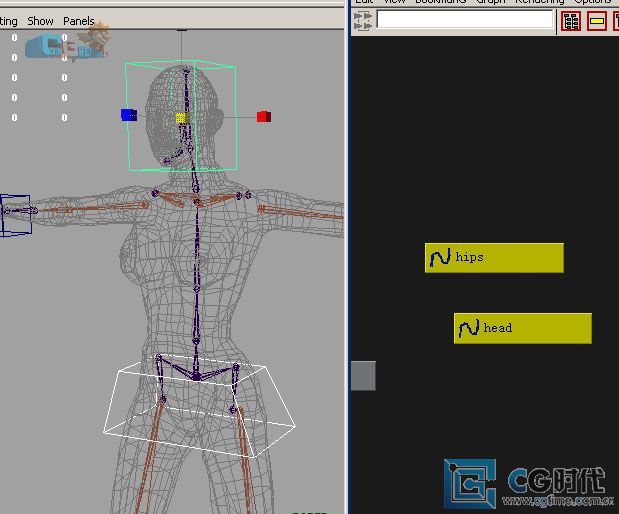Open the Panels menu in the viewport
The image size is (619, 514).
[79, 21]
